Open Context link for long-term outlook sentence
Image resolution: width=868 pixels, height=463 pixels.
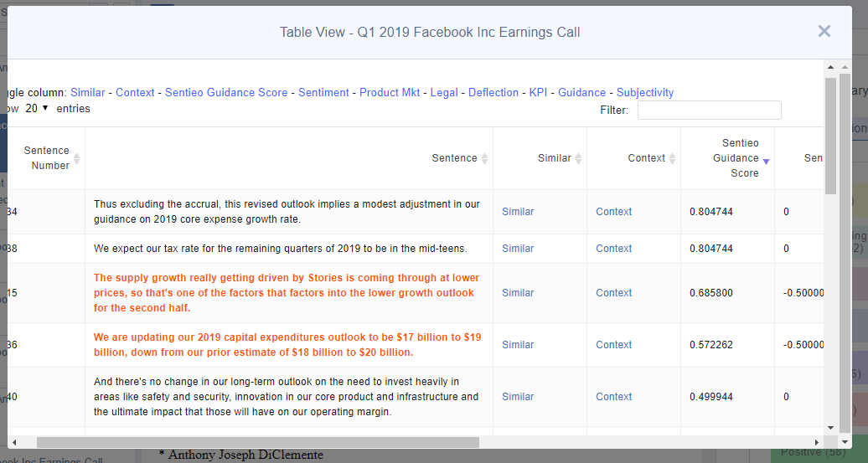(x=613, y=397)
